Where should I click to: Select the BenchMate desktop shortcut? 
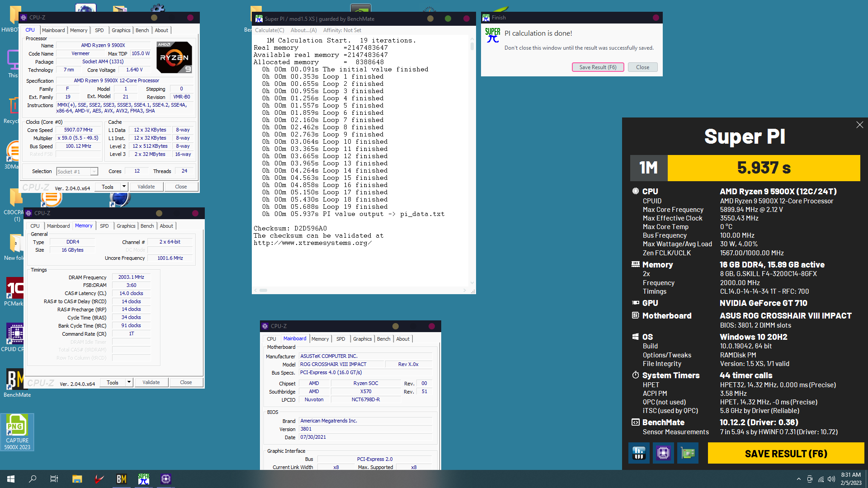tap(17, 383)
